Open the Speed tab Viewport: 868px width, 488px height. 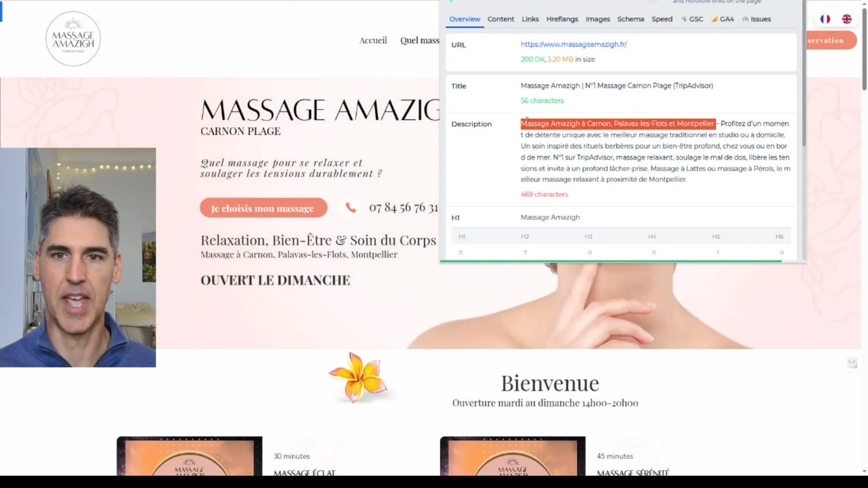[x=662, y=19]
